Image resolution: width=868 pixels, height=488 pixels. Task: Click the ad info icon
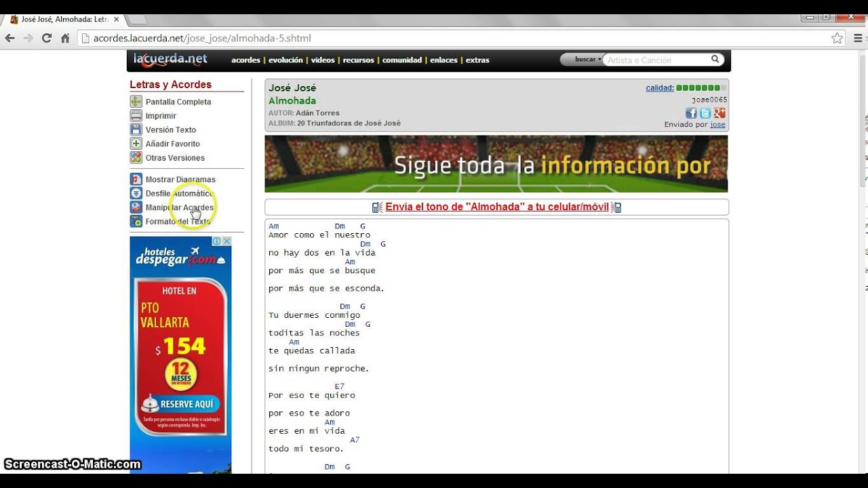[217, 241]
